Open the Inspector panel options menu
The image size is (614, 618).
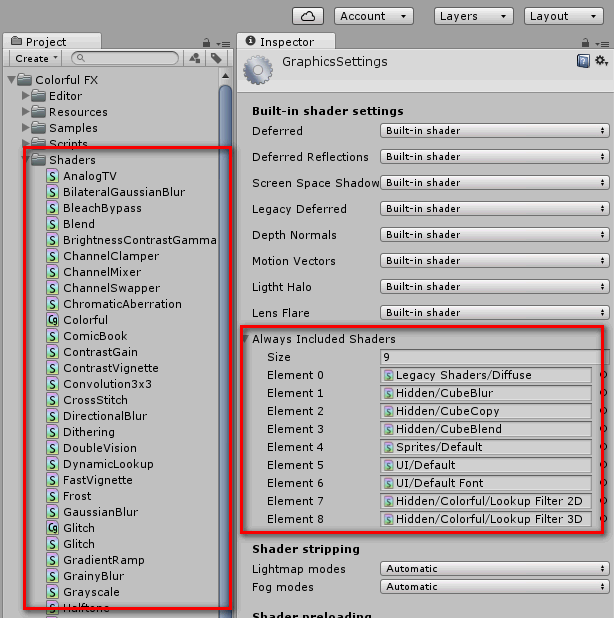602,44
